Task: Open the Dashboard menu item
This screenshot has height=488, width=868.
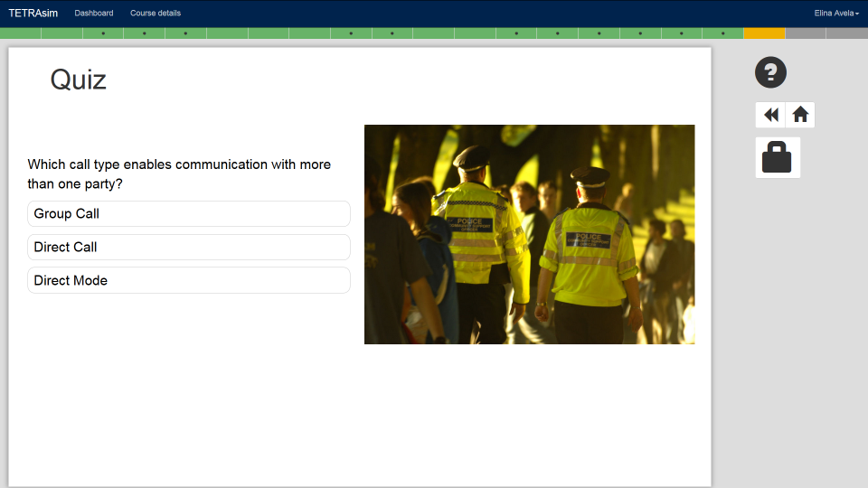Action: click(94, 14)
